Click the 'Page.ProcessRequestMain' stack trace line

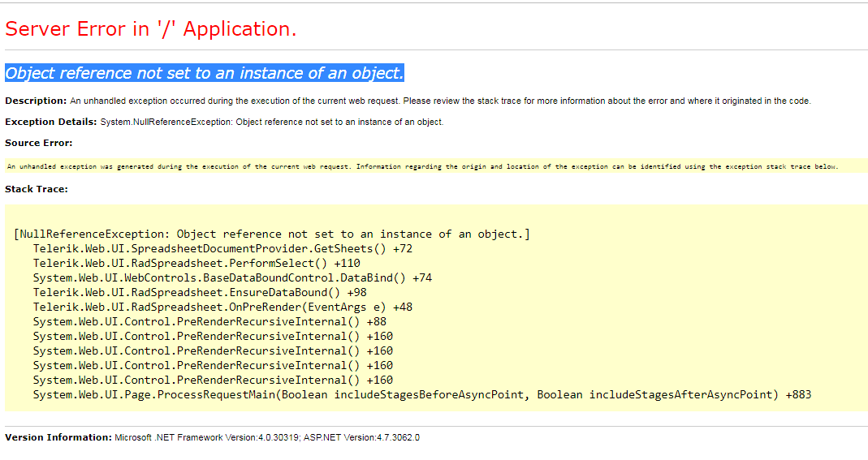tap(422, 395)
